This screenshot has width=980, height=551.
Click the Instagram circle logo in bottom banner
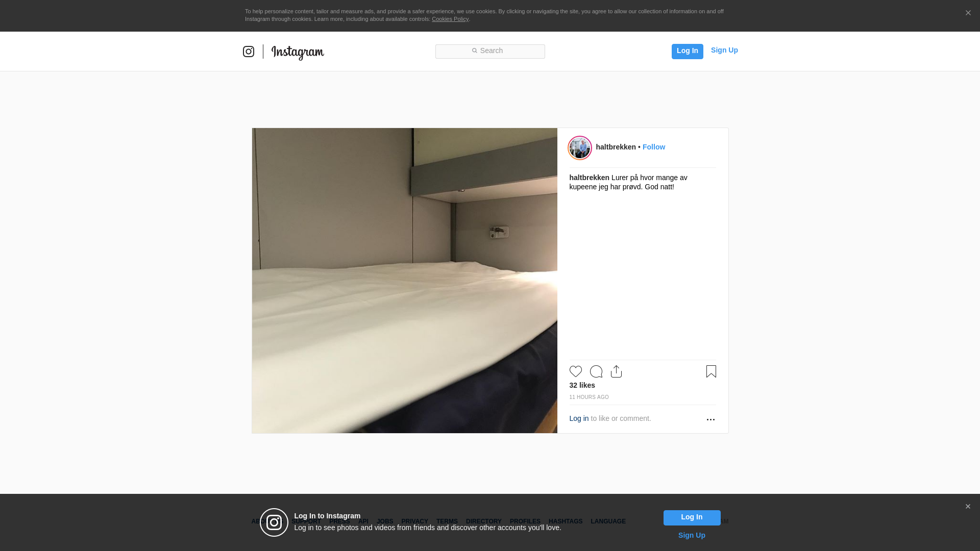tap(274, 522)
